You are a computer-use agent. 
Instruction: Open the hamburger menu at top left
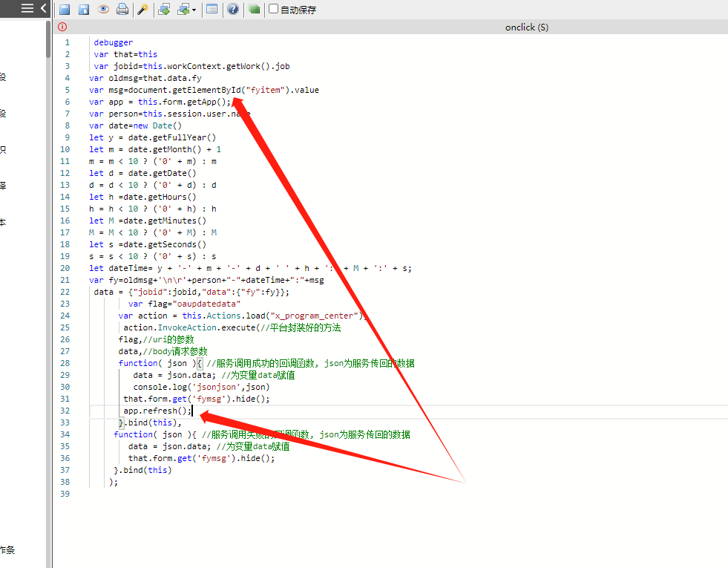click(27, 8)
